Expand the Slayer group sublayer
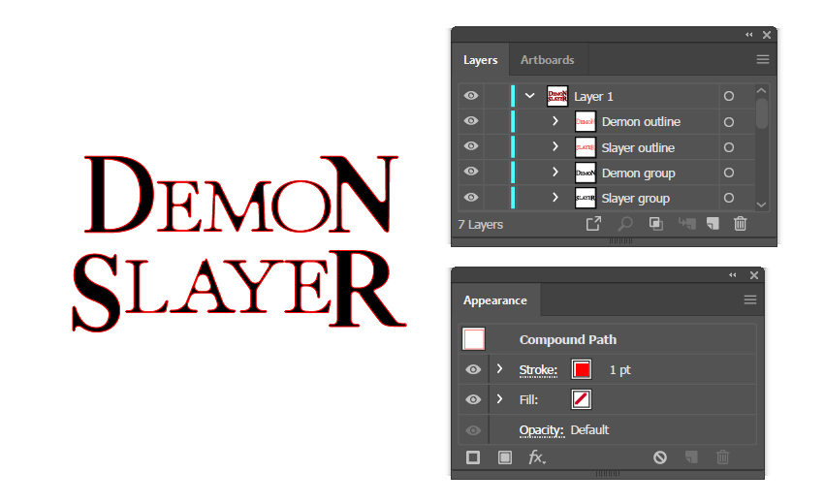The image size is (824, 504). pos(555,197)
